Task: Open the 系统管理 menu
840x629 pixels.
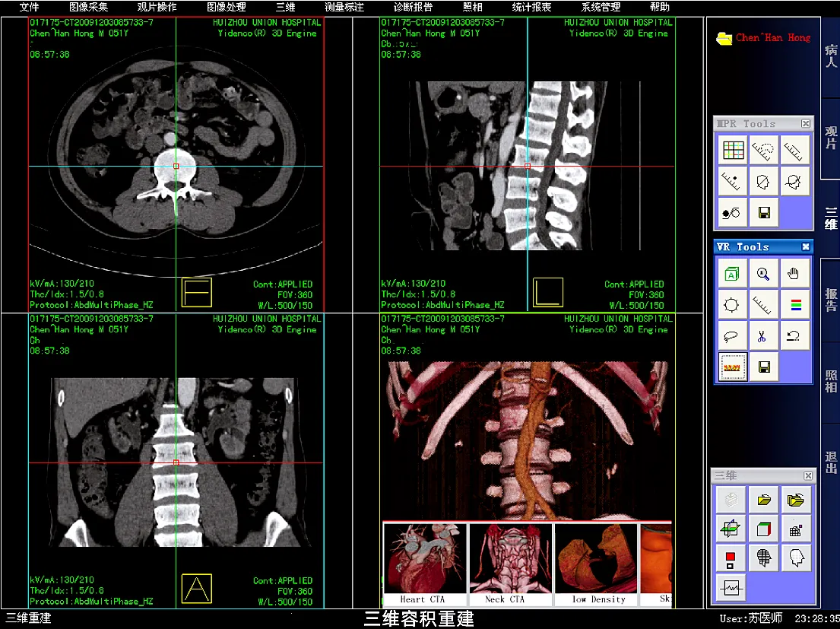Action: (601, 7)
